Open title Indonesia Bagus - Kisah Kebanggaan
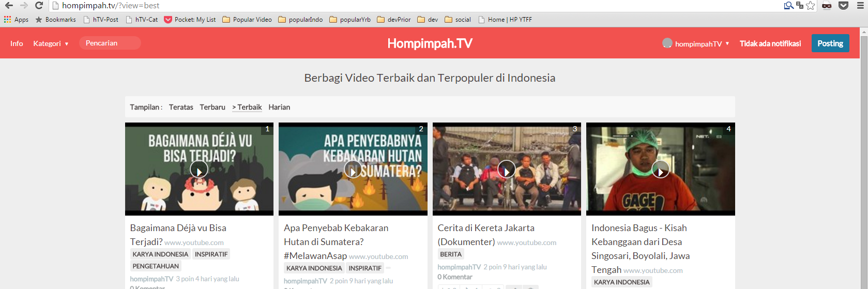 coord(641,249)
